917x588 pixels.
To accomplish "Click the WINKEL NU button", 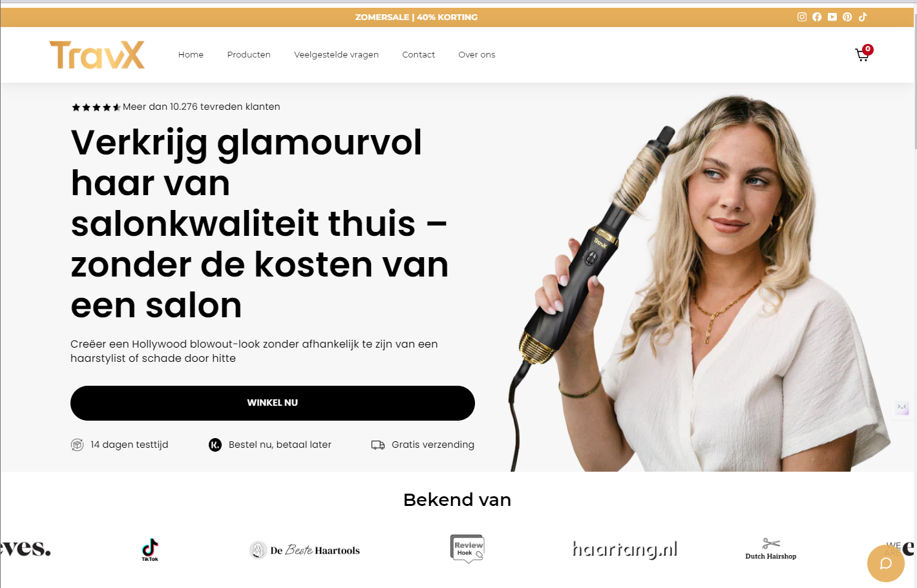I will 273,403.
